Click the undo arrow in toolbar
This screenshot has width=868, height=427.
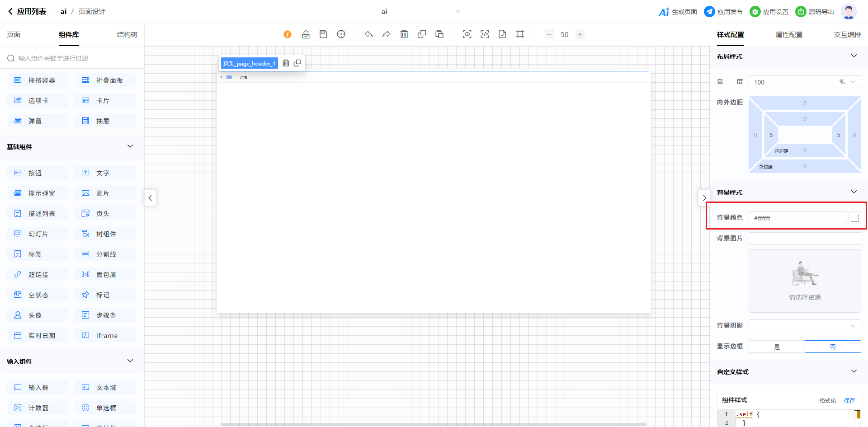(369, 34)
